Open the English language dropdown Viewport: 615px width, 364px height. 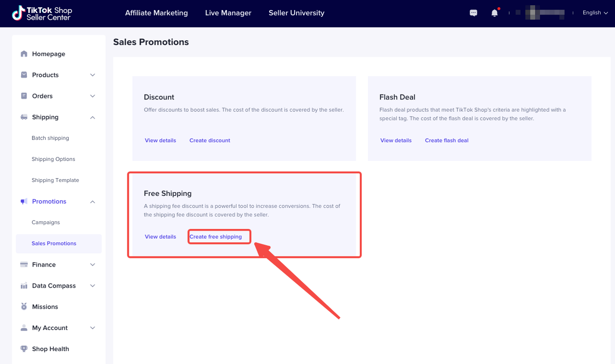click(595, 13)
